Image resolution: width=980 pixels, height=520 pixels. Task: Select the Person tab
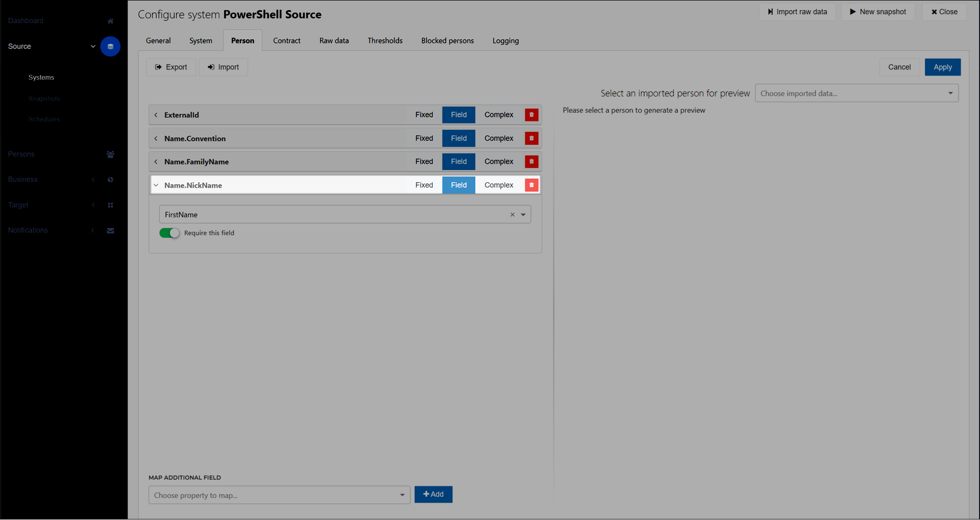click(x=242, y=41)
